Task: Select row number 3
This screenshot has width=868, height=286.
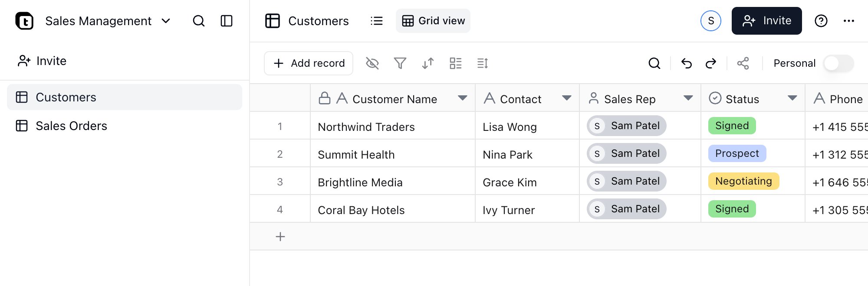Action: [280, 182]
